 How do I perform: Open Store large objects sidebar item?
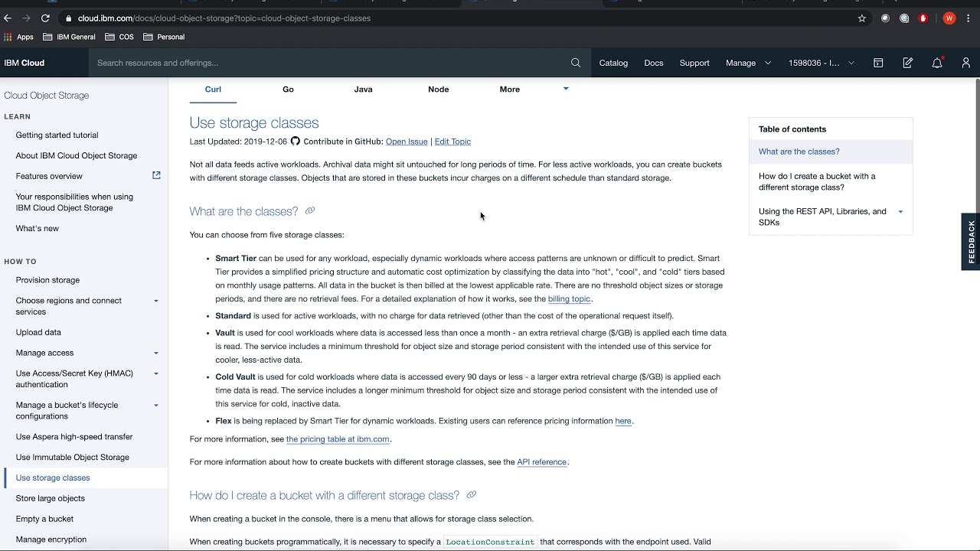[x=51, y=499]
